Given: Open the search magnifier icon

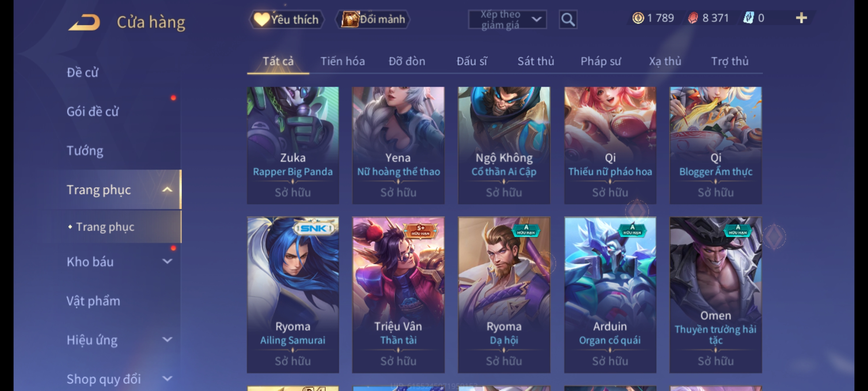Looking at the screenshot, I should (568, 20).
